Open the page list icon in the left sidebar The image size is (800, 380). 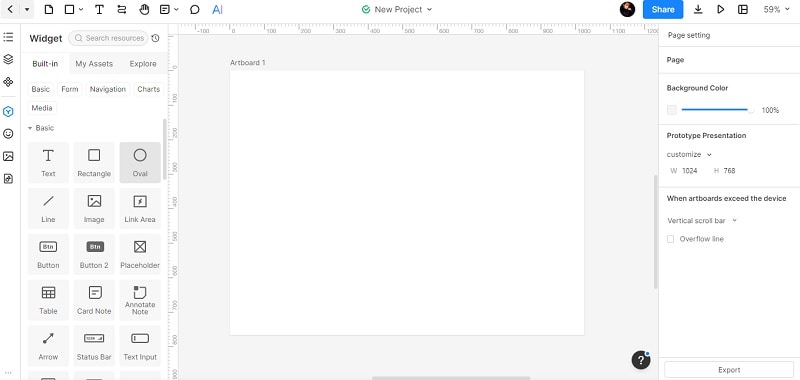tap(8, 37)
